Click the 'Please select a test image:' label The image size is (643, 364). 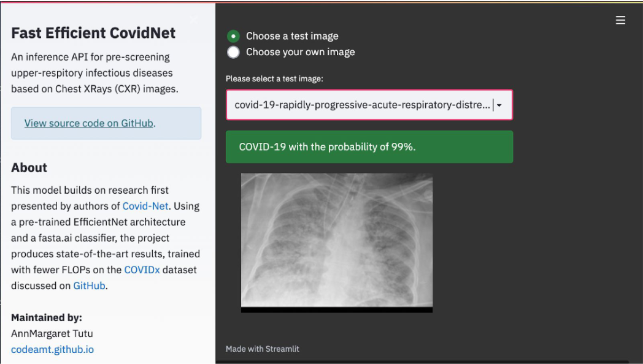pyautogui.click(x=274, y=78)
